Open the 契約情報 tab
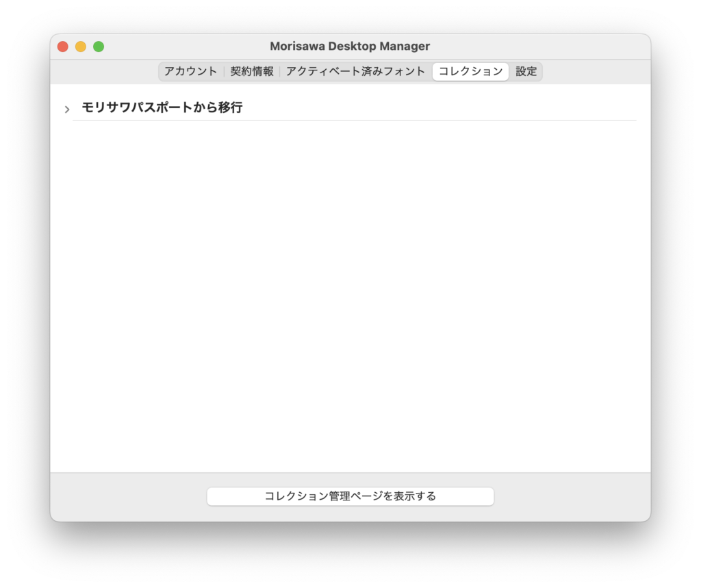This screenshot has height=588, width=701. 252,71
